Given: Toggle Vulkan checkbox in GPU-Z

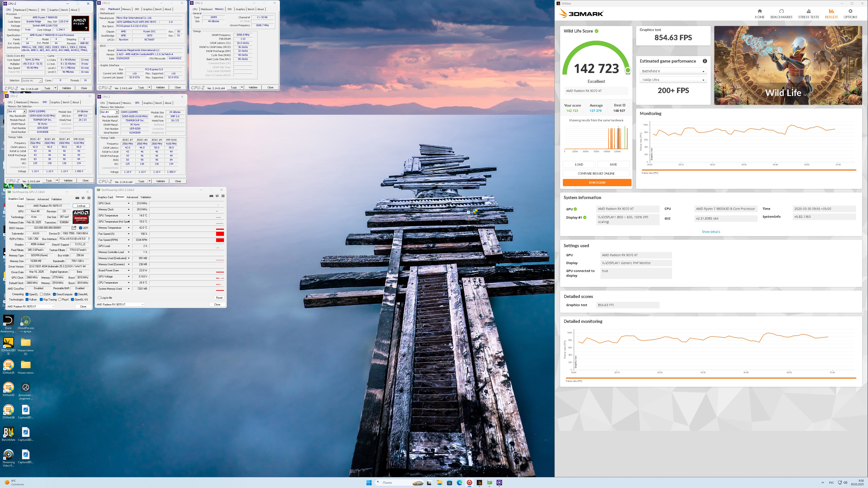Looking at the screenshot, I should [27, 299].
